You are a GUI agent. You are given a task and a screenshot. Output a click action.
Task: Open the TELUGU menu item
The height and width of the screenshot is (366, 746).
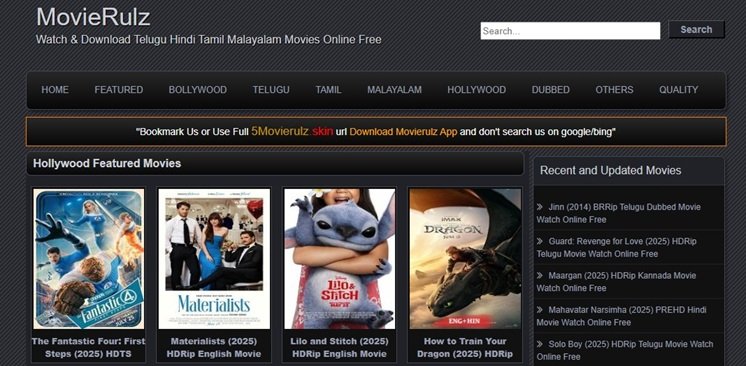coord(271,90)
